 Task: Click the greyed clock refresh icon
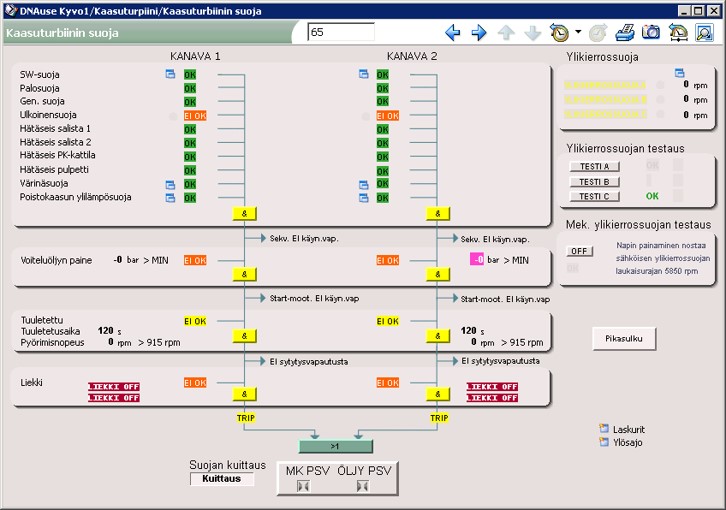pyautogui.click(x=598, y=33)
